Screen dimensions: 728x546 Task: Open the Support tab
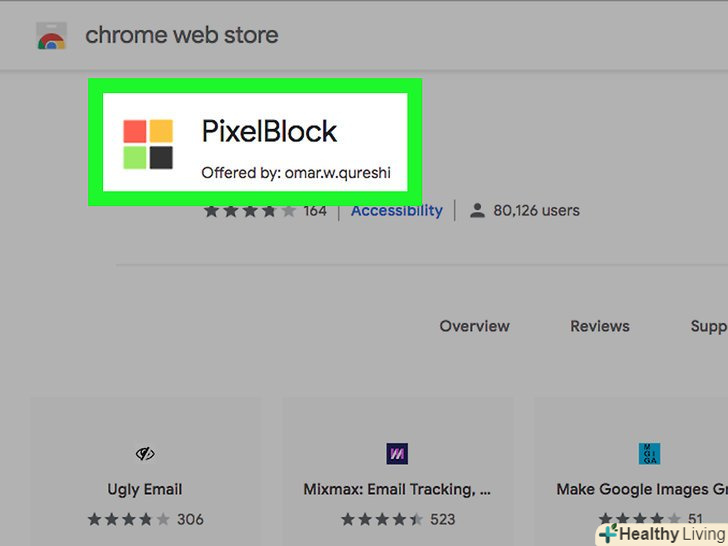click(x=708, y=326)
